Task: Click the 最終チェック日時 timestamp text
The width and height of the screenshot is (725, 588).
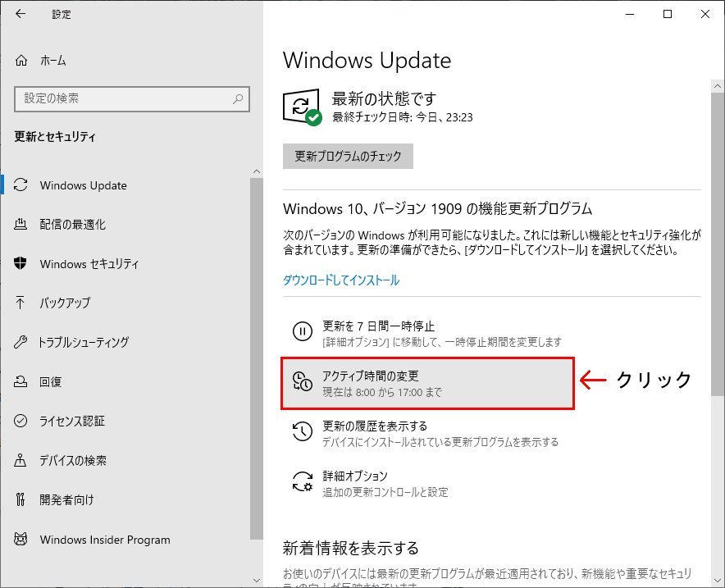Action: 402,117
